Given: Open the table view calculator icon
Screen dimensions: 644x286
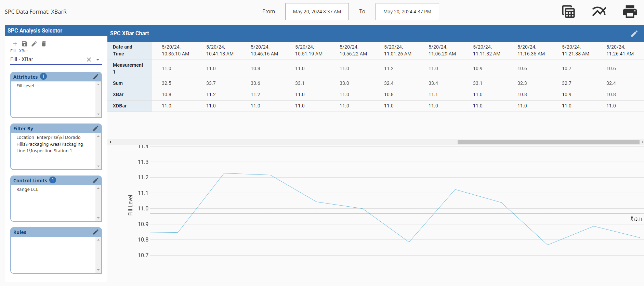Looking at the screenshot, I should 568,12.
